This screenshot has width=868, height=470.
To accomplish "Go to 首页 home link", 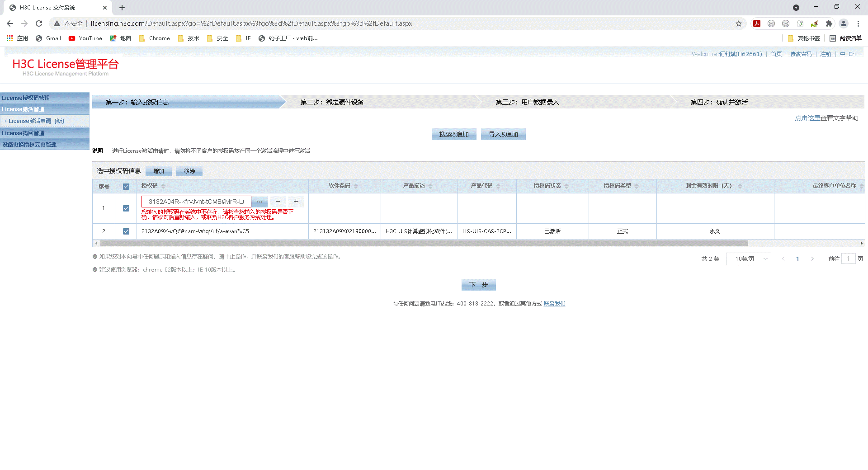I will 776,54.
